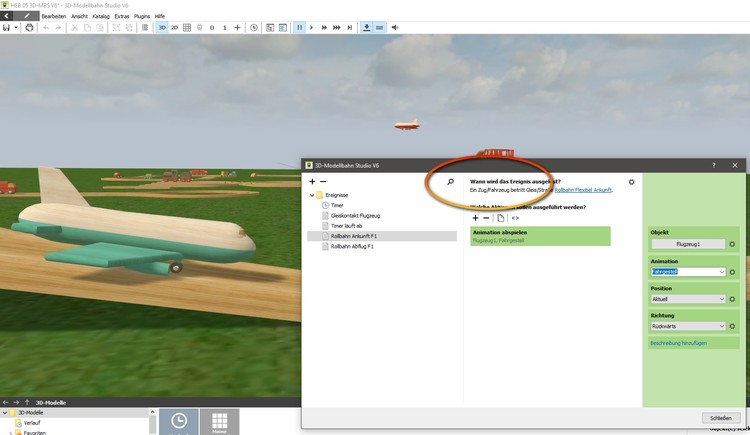Click the save icon in the toolbar
The width and height of the screenshot is (750, 435).
pos(6,28)
